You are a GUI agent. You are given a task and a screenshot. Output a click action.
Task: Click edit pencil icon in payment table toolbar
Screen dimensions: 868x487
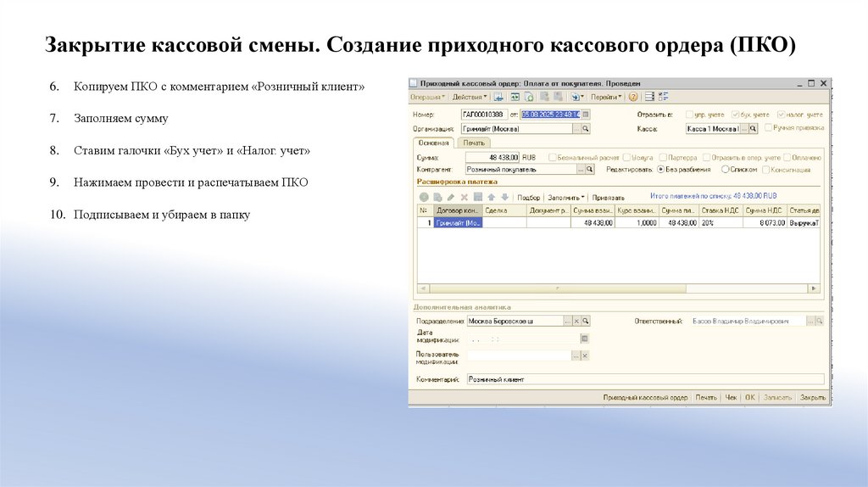451,197
